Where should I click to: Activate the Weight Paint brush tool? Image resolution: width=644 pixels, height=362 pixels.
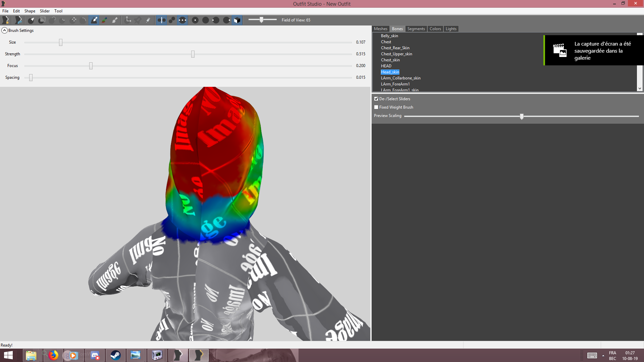point(94,20)
